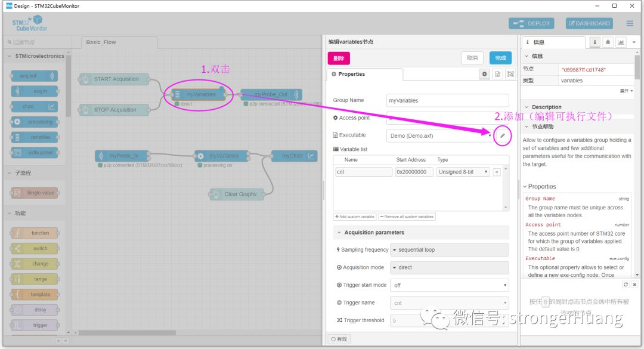Select the Clear Graphs node
This screenshot has height=349, width=644.
pos(238,194)
